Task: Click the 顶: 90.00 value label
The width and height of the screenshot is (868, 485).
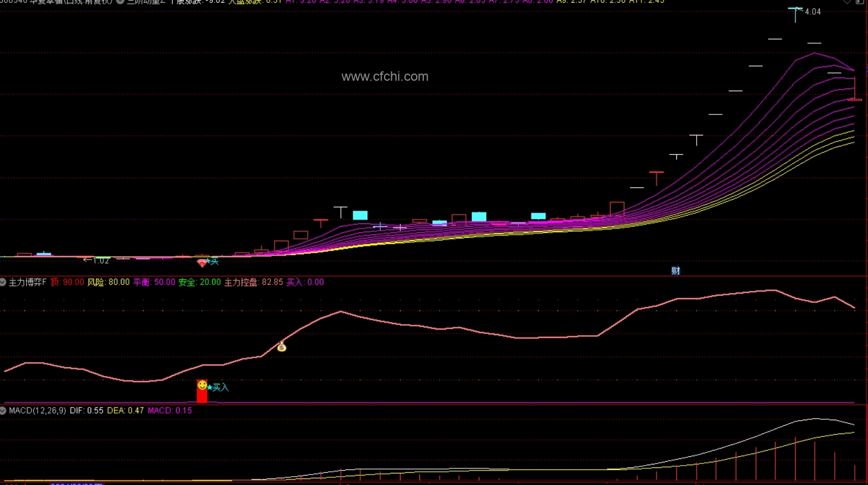Action: [x=67, y=282]
